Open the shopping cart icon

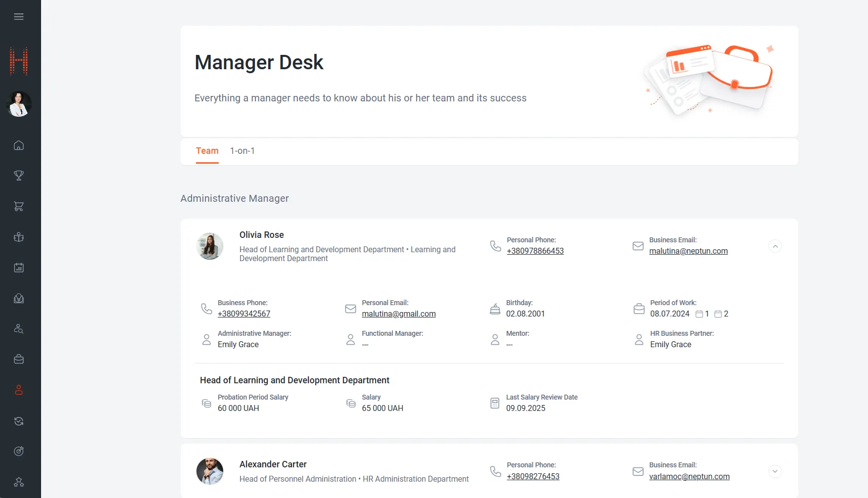pyautogui.click(x=19, y=206)
